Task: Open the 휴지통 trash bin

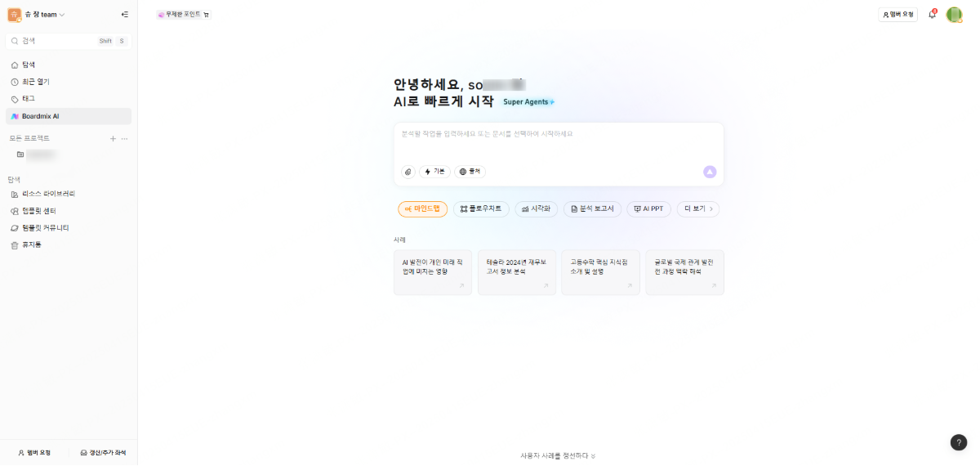Action: pos(69,244)
